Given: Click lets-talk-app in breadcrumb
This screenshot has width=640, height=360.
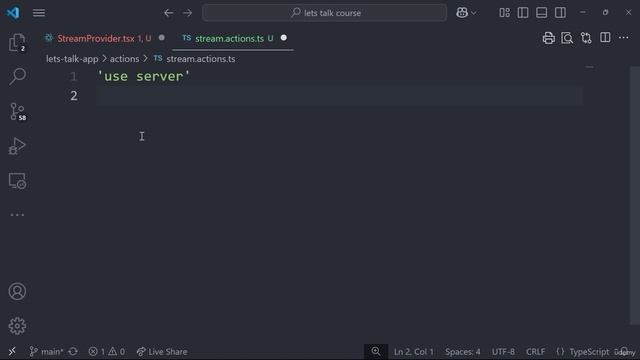Looking at the screenshot, I should point(72,59).
